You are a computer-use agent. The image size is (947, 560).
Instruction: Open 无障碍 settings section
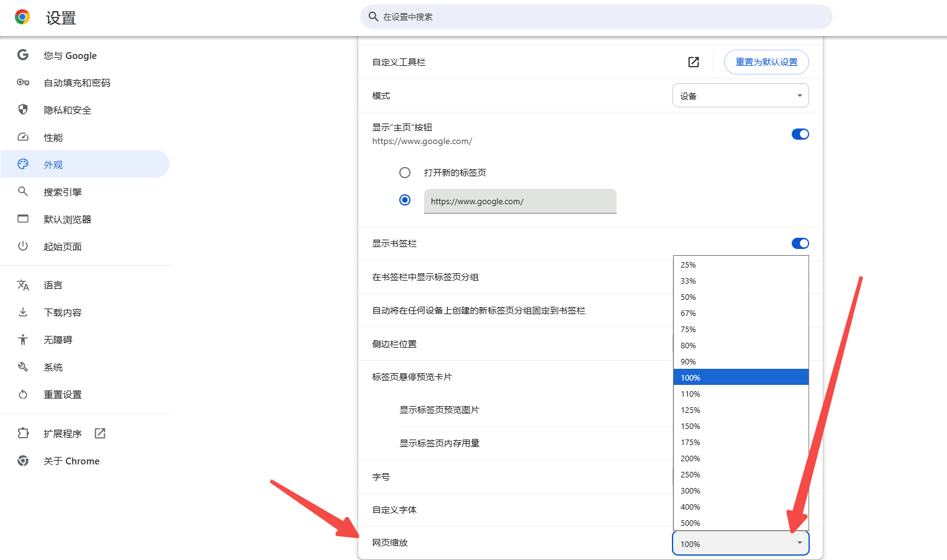click(85, 340)
